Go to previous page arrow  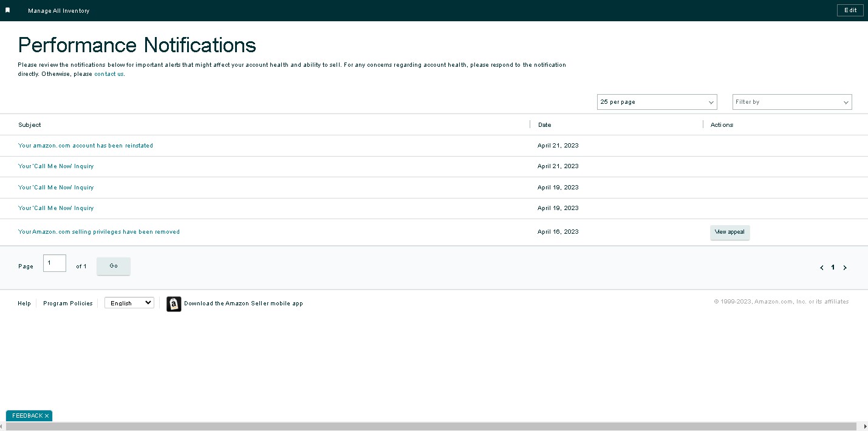pos(822,268)
